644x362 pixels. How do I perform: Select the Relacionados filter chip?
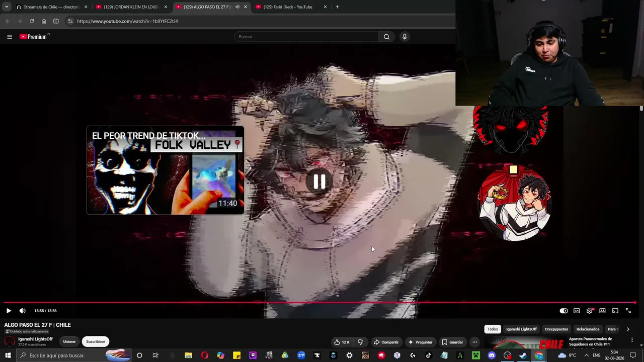coord(588,329)
